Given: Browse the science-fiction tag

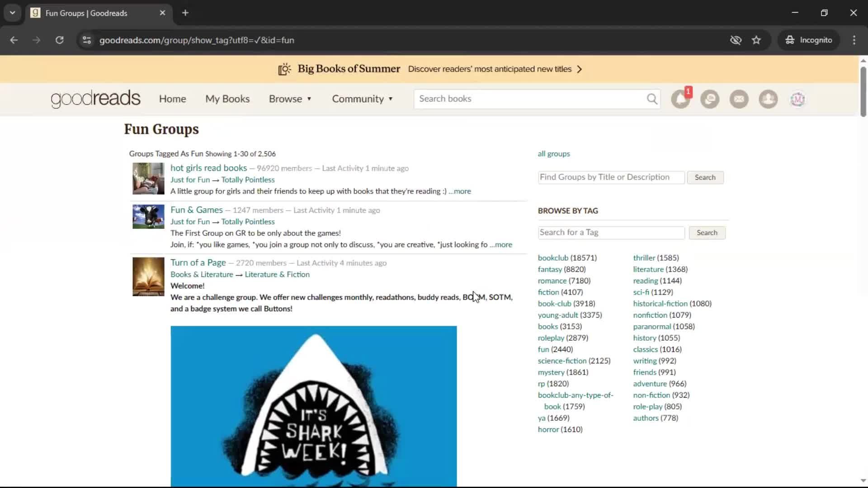Looking at the screenshot, I should [x=562, y=361].
